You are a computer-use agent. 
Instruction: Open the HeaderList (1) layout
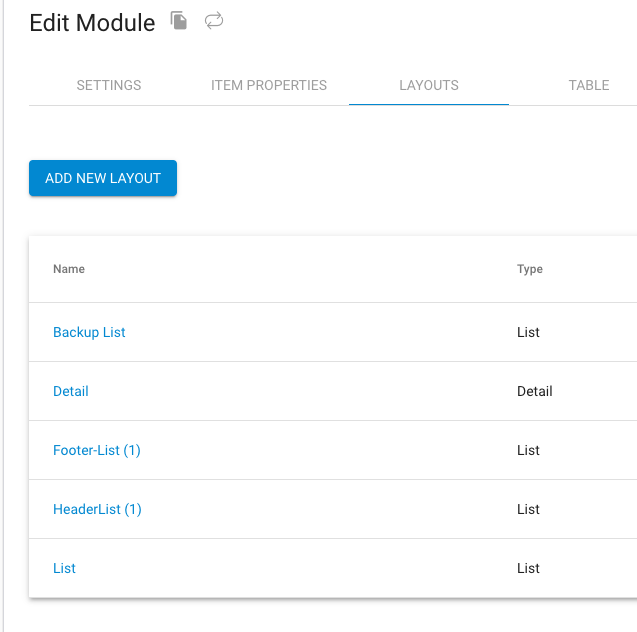coord(97,509)
